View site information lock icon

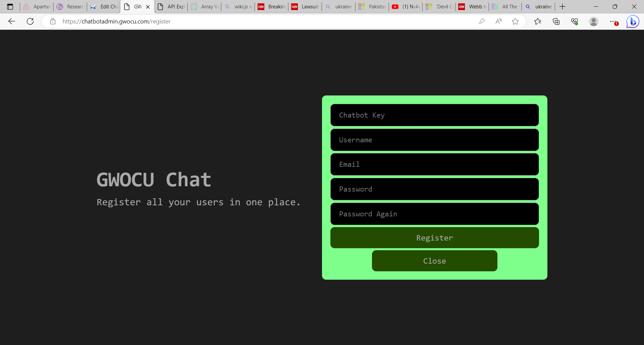click(53, 21)
